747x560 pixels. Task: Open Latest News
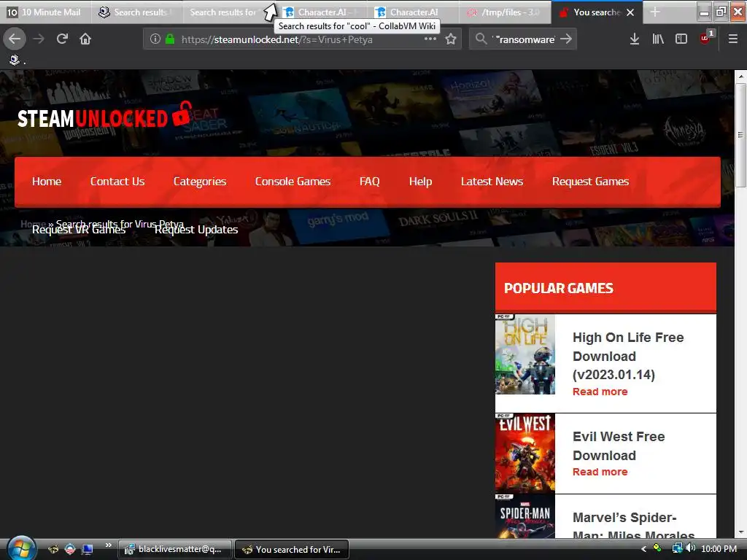click(492, 182)
